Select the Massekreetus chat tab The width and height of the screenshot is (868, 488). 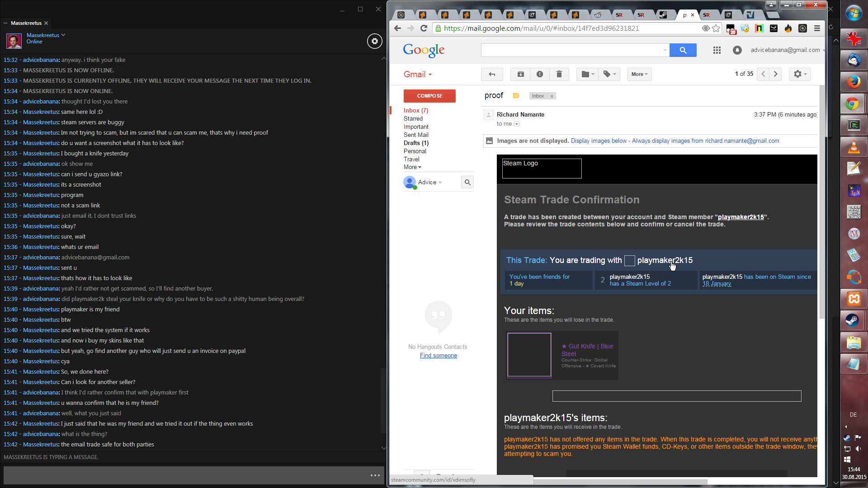tap(26, 23)
